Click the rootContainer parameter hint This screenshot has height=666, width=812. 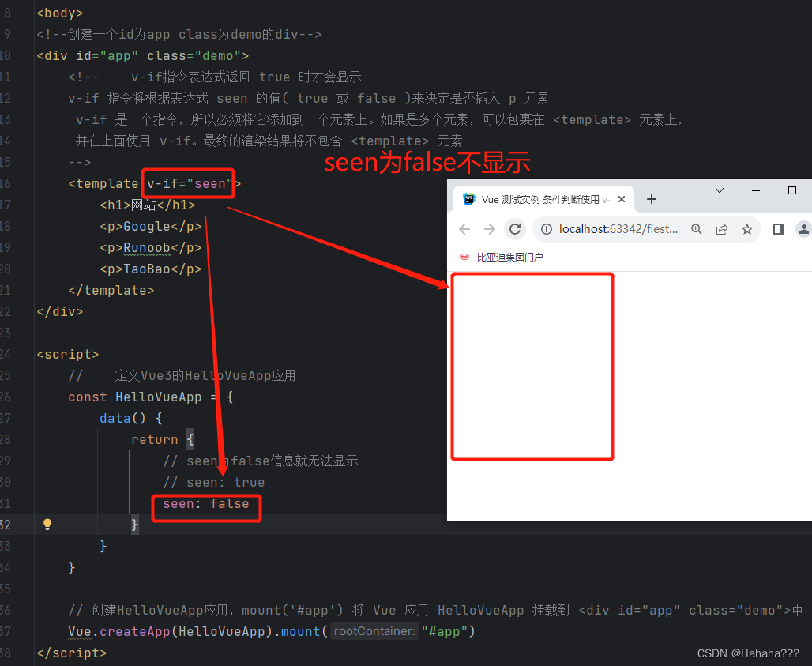click(x=374, y=631)
